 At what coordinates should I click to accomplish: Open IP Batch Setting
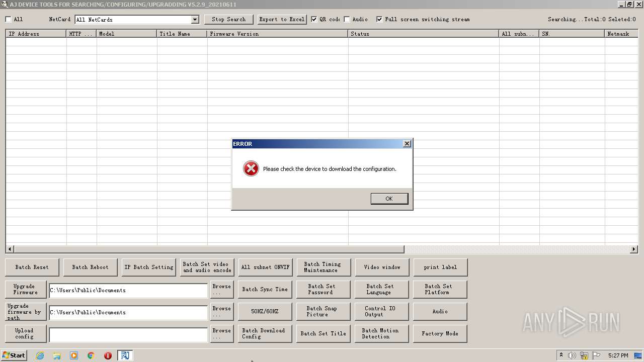149,267
